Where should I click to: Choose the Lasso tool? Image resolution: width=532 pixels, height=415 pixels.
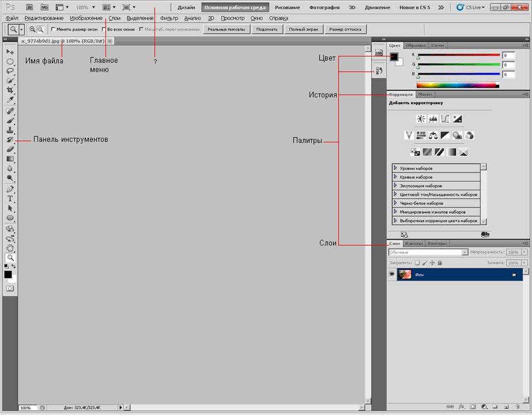(10, 71)
